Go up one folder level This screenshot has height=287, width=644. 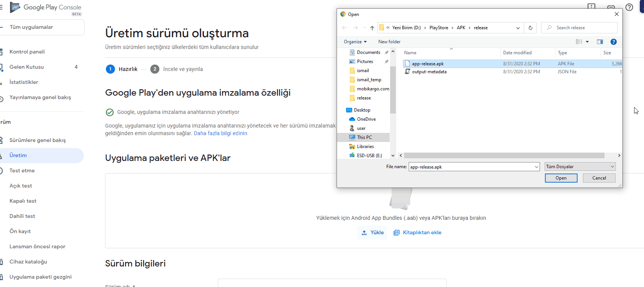pyautogui.click(x=372, y=28)
